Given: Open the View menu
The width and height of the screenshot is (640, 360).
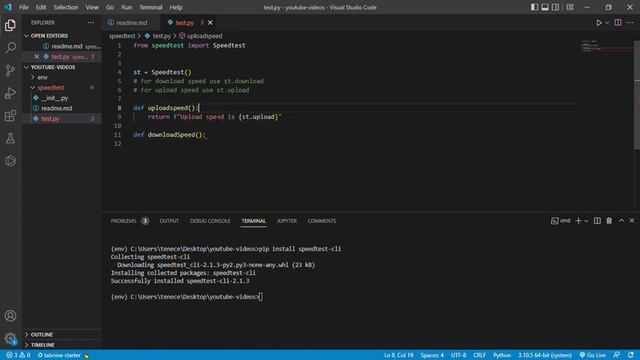Looking at the screenshot, I should click(92, 7).
